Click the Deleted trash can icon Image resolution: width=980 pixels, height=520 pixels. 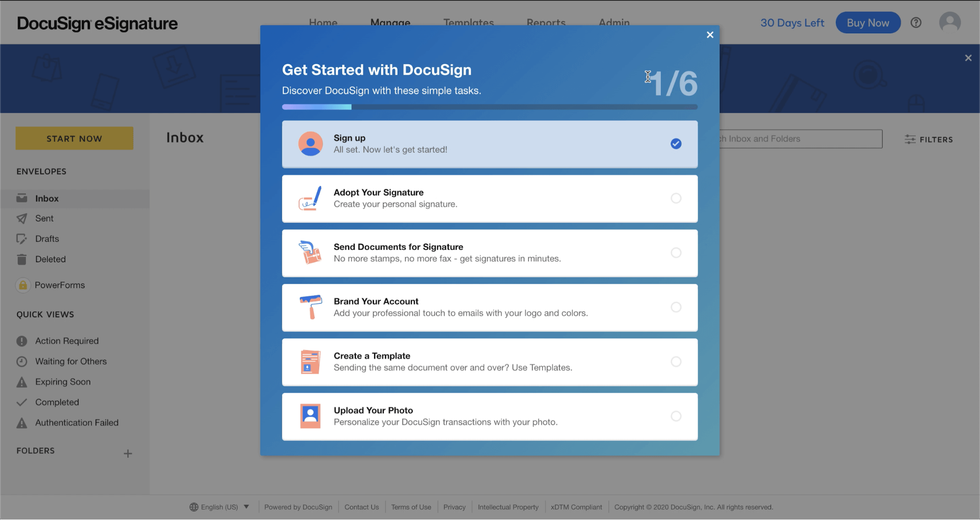(x=22, y=259)
